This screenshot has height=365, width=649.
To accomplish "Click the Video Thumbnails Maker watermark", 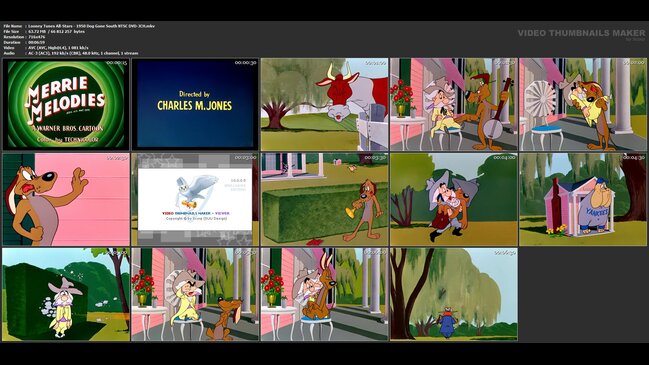I will tap(581, 33).
